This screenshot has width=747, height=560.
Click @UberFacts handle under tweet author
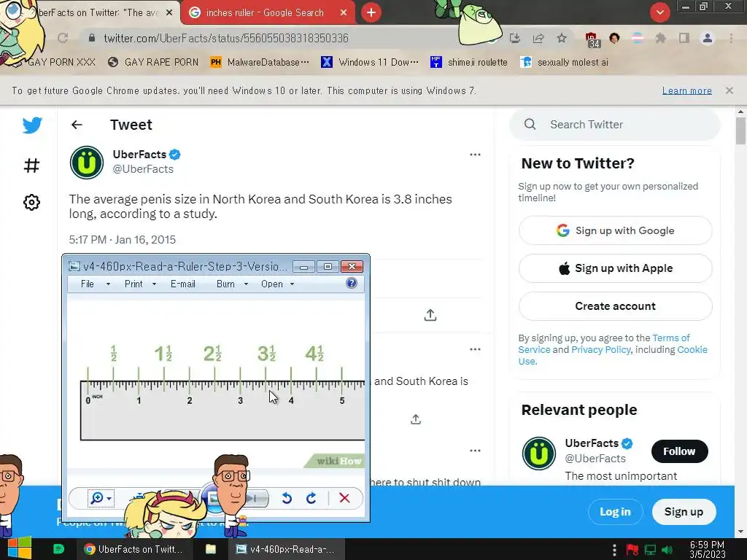(143, 169)
